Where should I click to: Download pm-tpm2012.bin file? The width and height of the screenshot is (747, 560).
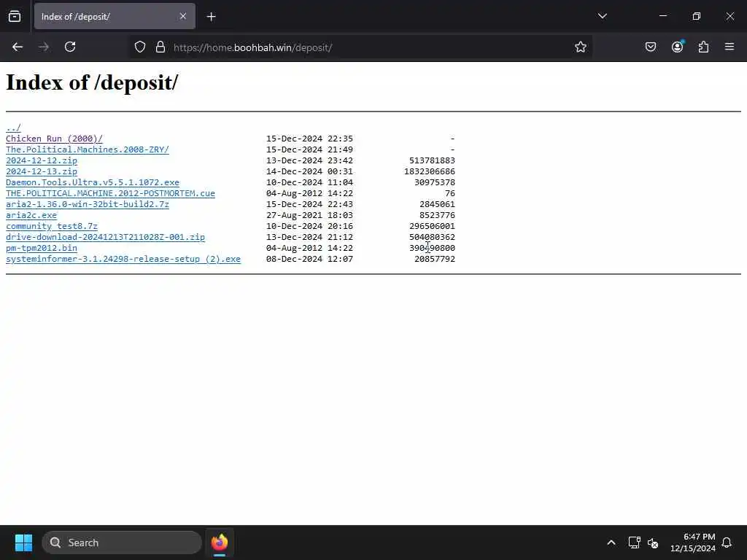pos(42,248)
